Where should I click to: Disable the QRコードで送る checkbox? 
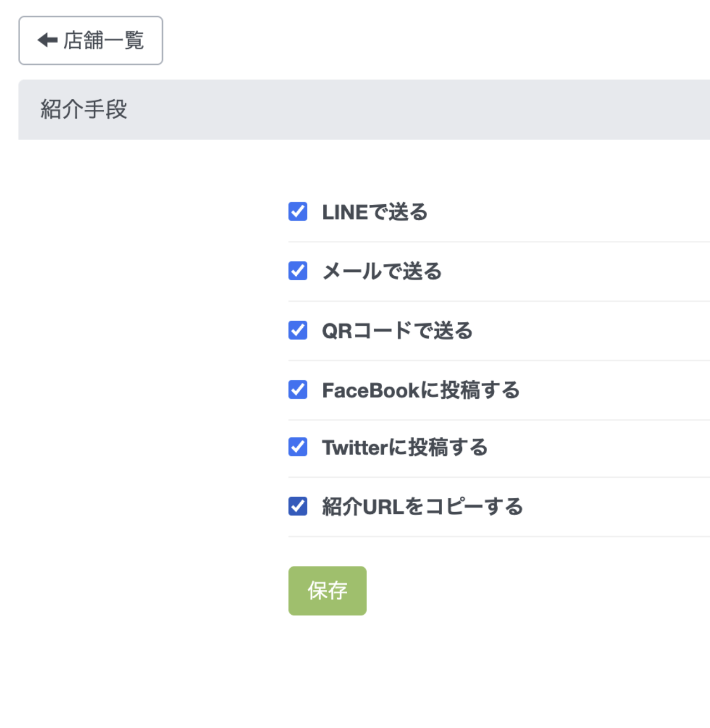[x=298, y=330]
